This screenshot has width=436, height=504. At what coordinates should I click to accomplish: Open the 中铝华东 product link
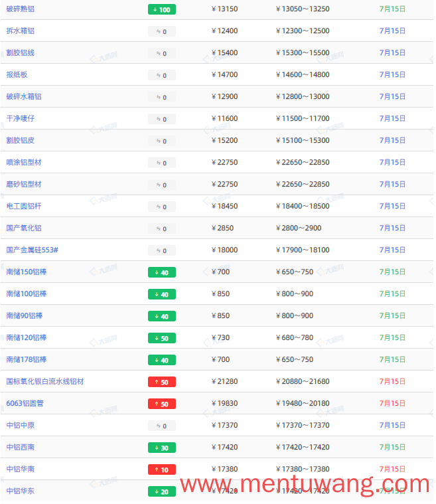pos(21,491)
